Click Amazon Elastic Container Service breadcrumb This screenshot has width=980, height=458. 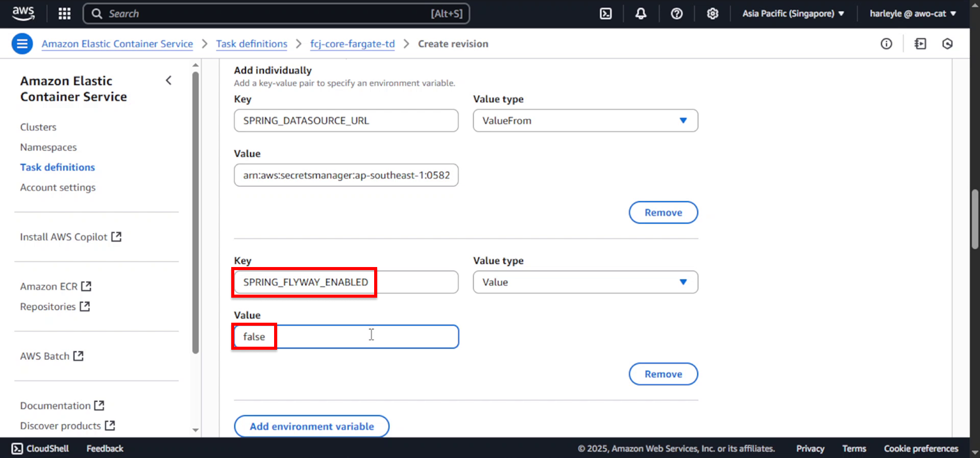point(117,44)
